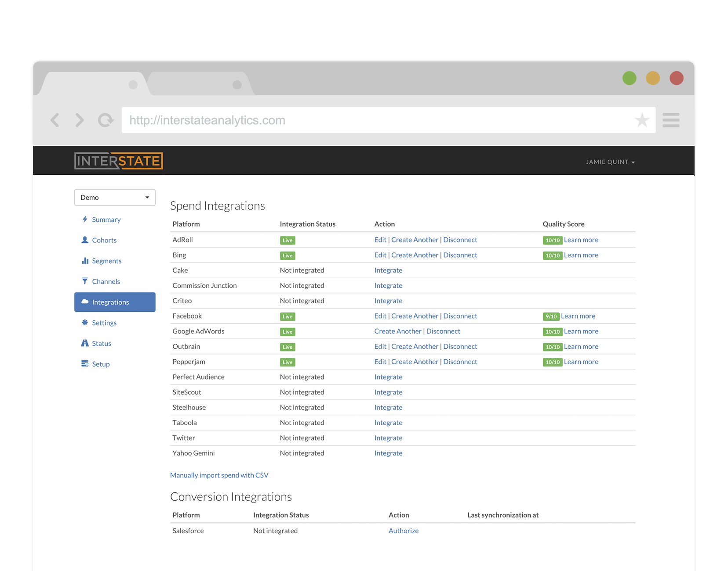728x571 pixels.
Task: Disconnect the AdRoll integration
Action: coord(460,240)
